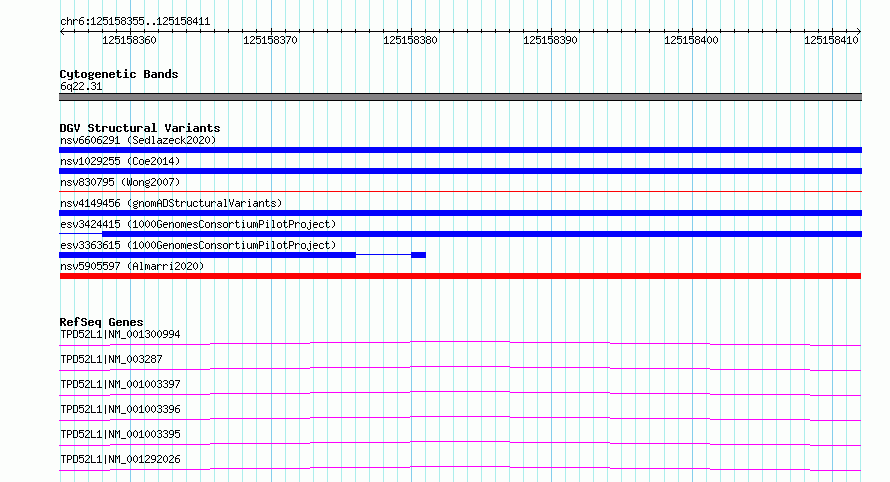Select the long blue segment of esv3363615

click(207, 255)
